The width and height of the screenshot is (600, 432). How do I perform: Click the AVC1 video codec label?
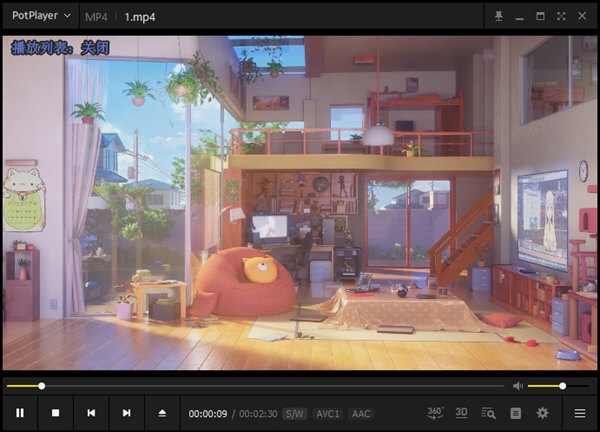tap(328, 413)
